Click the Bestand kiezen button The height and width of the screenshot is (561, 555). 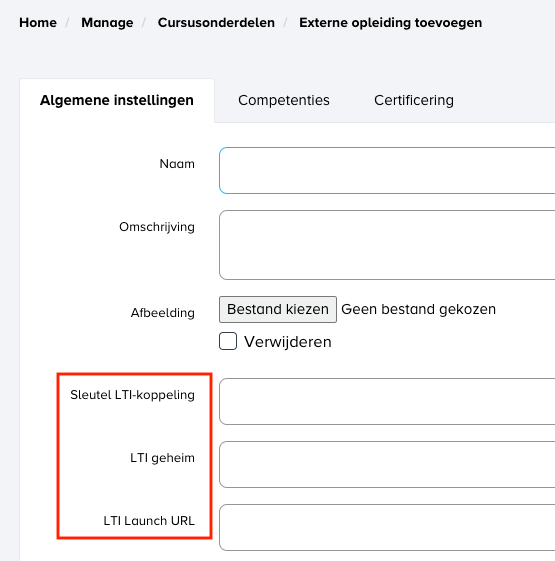(278, 309)
